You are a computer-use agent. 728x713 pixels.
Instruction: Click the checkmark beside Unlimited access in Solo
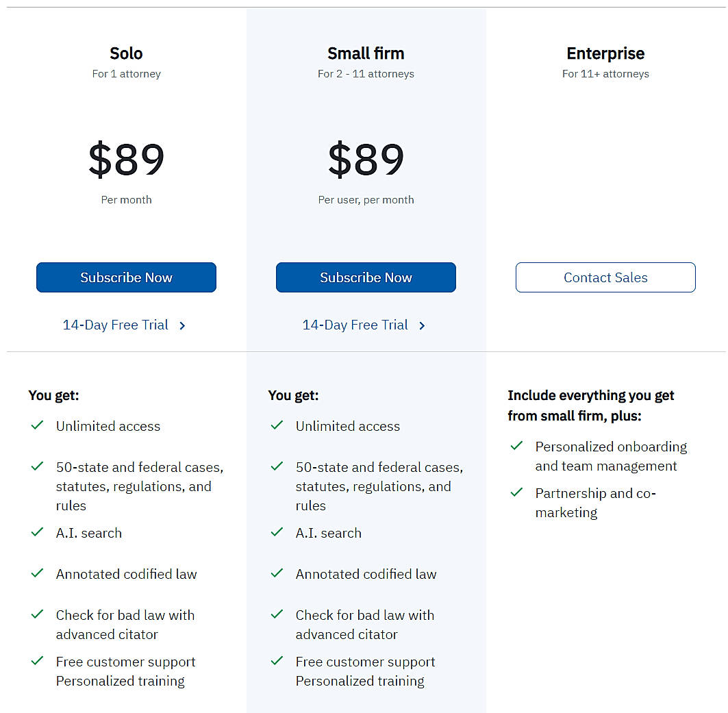38,425
